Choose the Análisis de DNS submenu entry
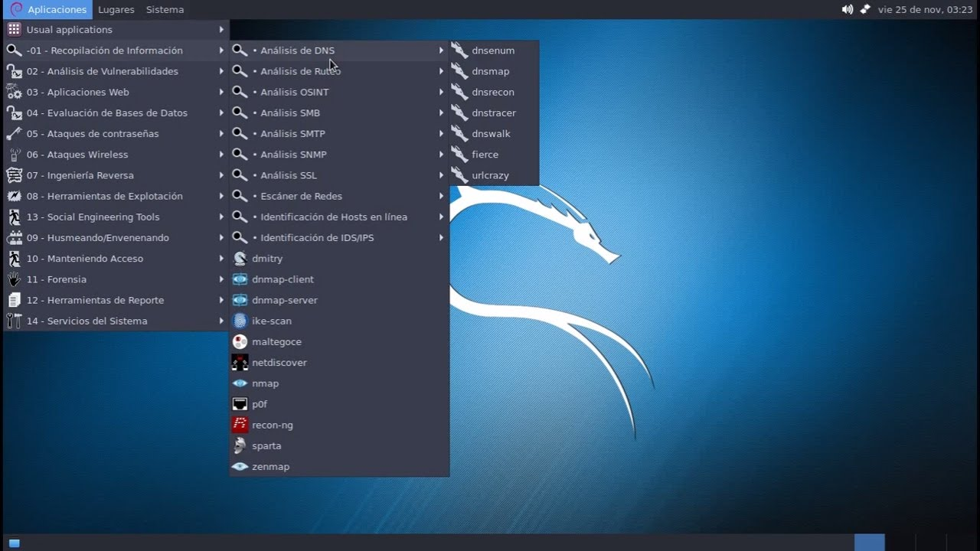The image size is (980, 551). [339, 51]
